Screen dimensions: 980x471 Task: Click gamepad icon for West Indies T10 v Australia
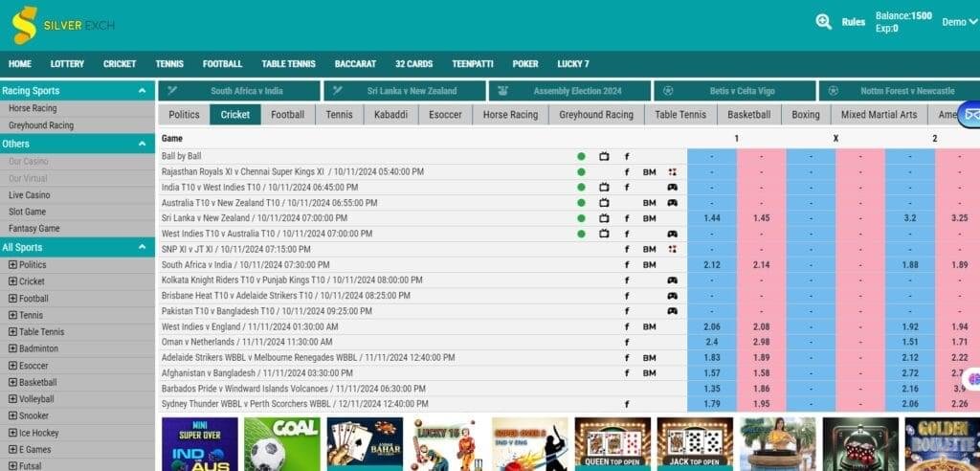coord(672,234)
